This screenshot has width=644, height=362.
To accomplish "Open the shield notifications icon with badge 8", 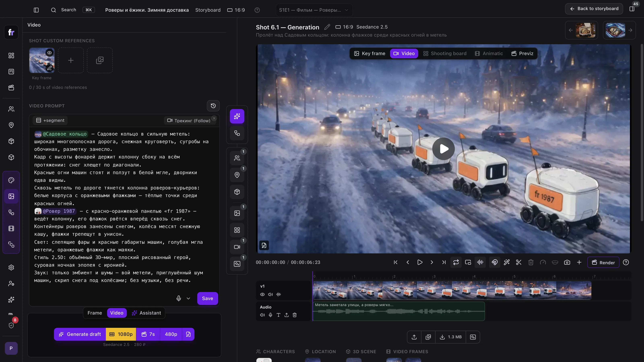I will coord(11,325).
